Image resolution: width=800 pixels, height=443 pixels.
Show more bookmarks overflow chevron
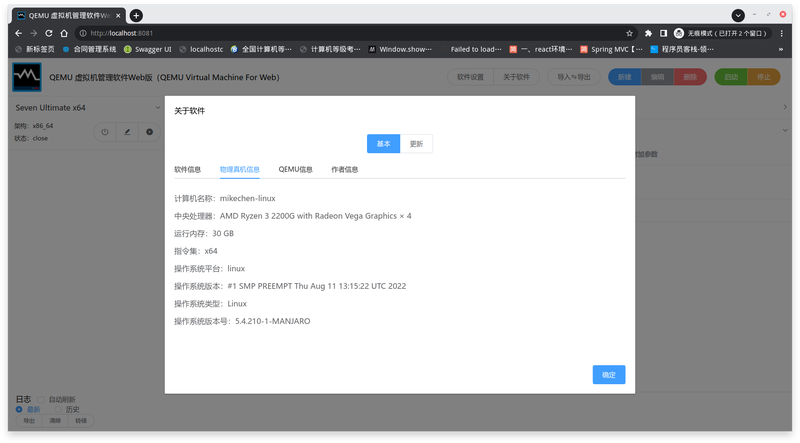781,49
